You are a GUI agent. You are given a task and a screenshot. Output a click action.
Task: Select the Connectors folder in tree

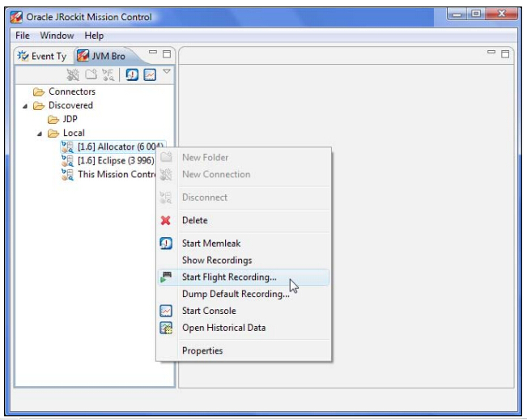coord(71,91)
